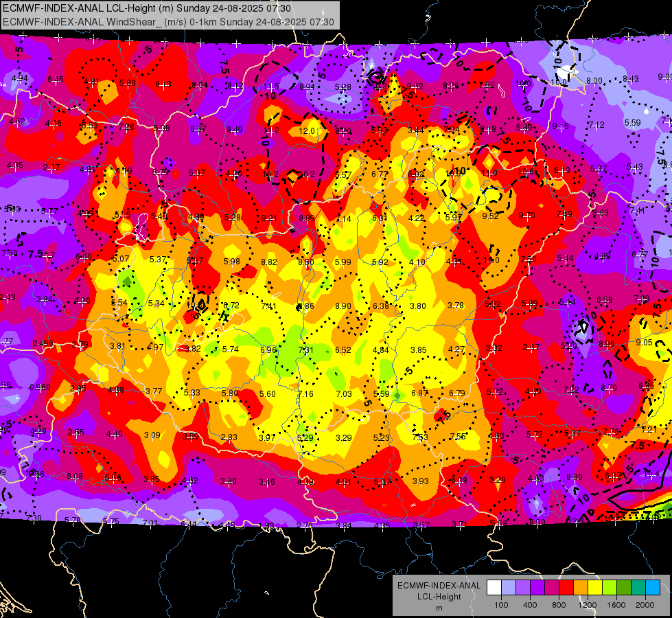Click the grid value '4.22'
Viewport: 672px width, 618px height.
416,218
